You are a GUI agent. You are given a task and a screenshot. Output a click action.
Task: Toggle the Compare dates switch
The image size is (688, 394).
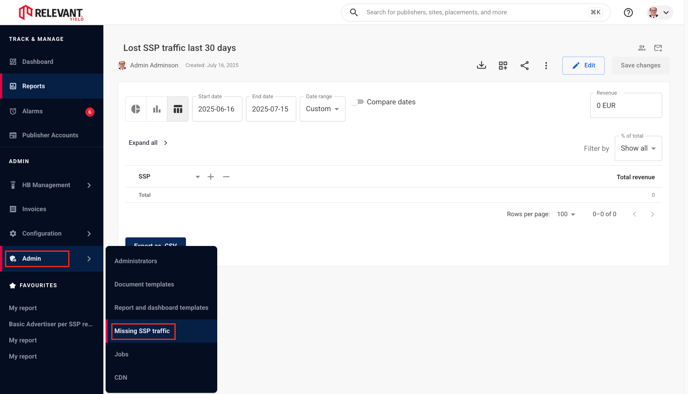click(358, 102)
